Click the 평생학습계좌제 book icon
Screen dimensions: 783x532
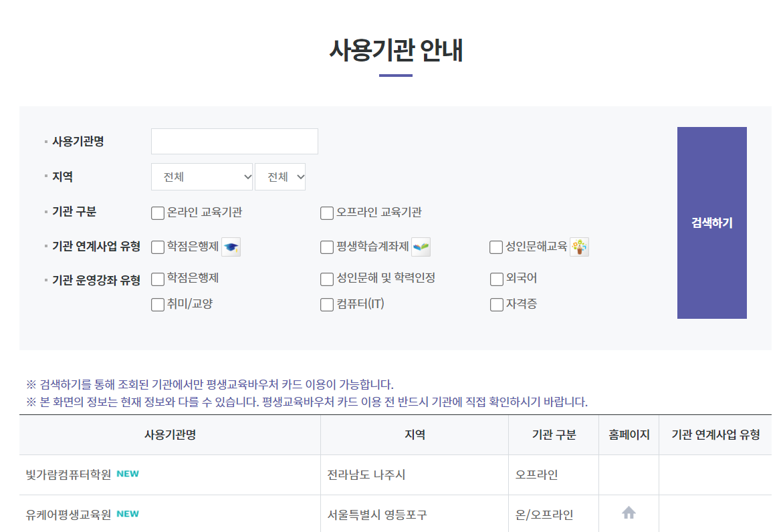(421, 247)
